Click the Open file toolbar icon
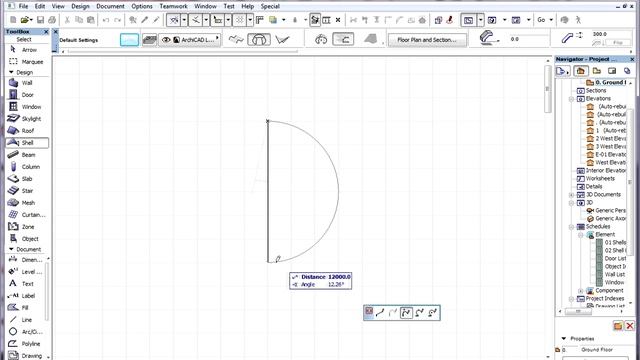The width and height of the screenshot is (640, 360). (25, 20)
